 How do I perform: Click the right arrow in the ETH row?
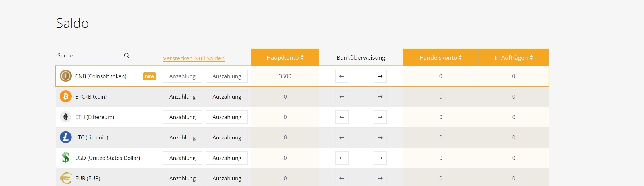[x=380, y=117]
